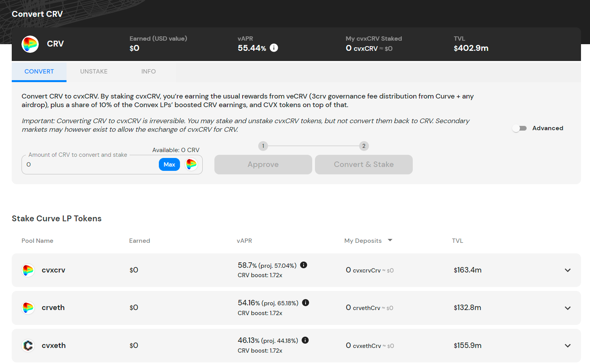Switch to the UNSTAKE tab
Image resolution: width=590 pixels, height=364 pixels.
[94, 72]
